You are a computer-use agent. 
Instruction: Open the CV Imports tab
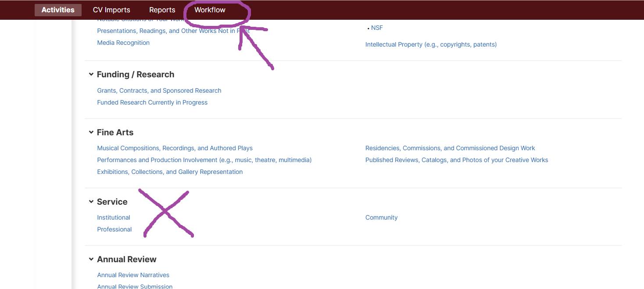pos(111,10)
